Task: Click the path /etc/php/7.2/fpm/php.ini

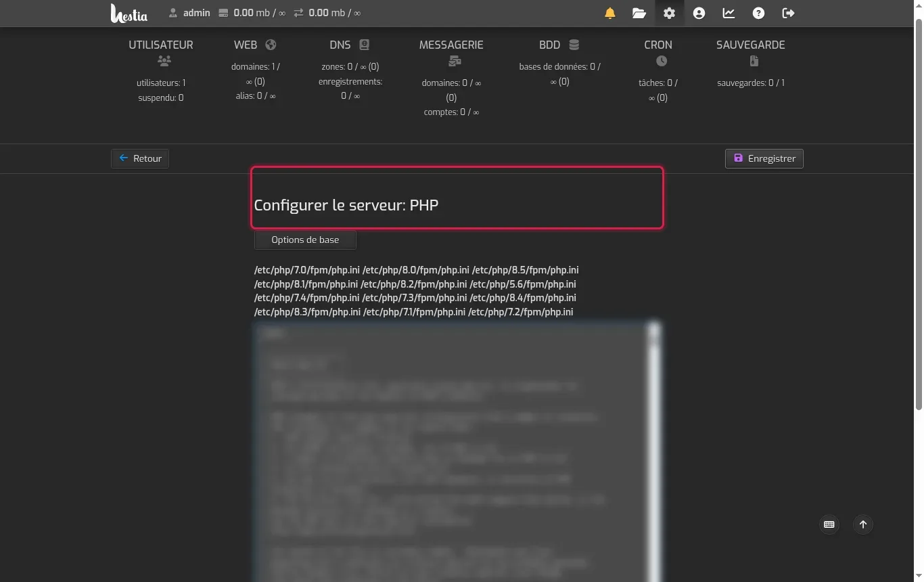Action: point(521,312)
